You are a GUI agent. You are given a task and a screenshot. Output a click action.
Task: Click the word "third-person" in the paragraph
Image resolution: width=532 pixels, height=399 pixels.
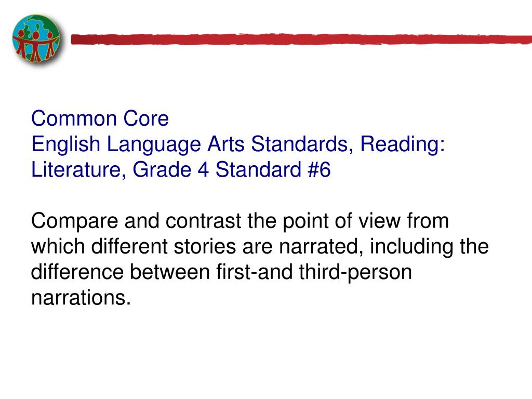click(355, 273)
